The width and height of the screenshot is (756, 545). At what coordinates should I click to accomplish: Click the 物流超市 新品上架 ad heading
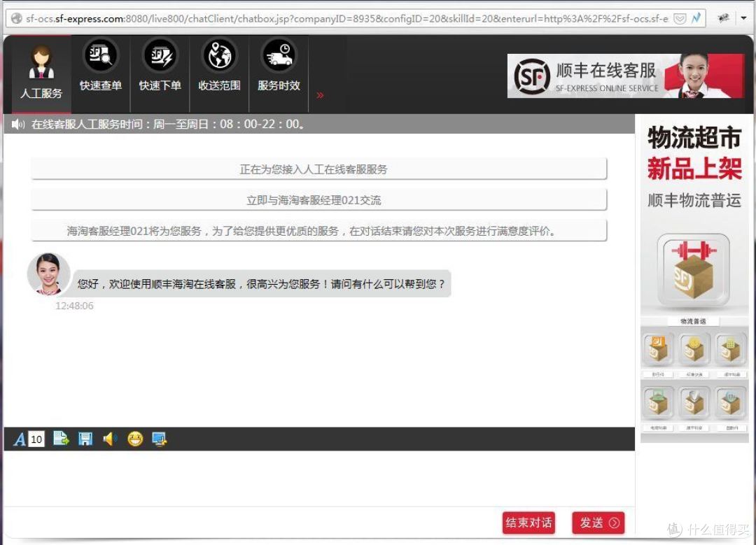694,153
